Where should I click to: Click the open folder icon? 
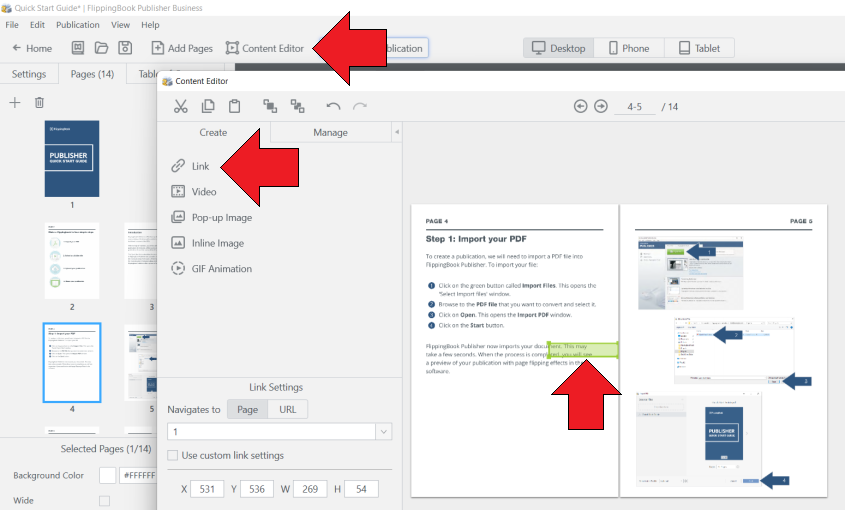pos(101,48)
